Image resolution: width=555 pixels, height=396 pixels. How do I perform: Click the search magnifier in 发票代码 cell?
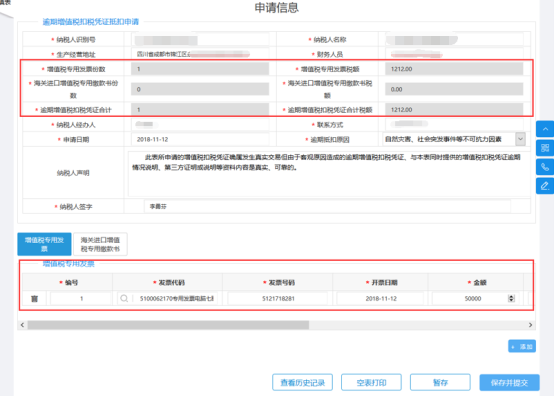(x=124, y=298)
